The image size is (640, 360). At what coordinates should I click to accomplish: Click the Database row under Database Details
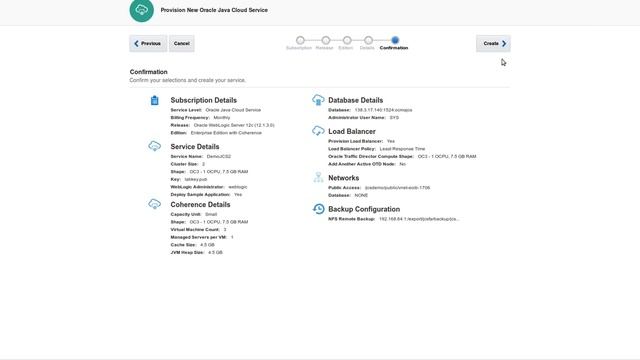pyautogui.click(x=370, y=110)
